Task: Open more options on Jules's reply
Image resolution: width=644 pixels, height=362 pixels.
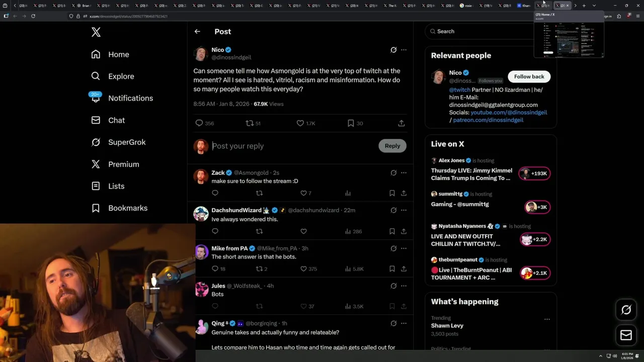Action: pyautogui.click(x=404, y=286)
